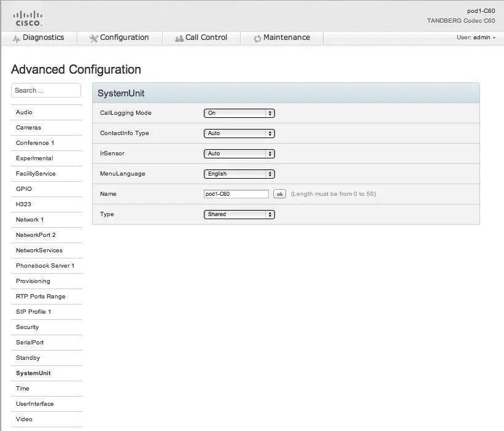Screen dimensions: 504x431
Task: Open the ContactInfo Type dropdown
Action: click(239, 133)
